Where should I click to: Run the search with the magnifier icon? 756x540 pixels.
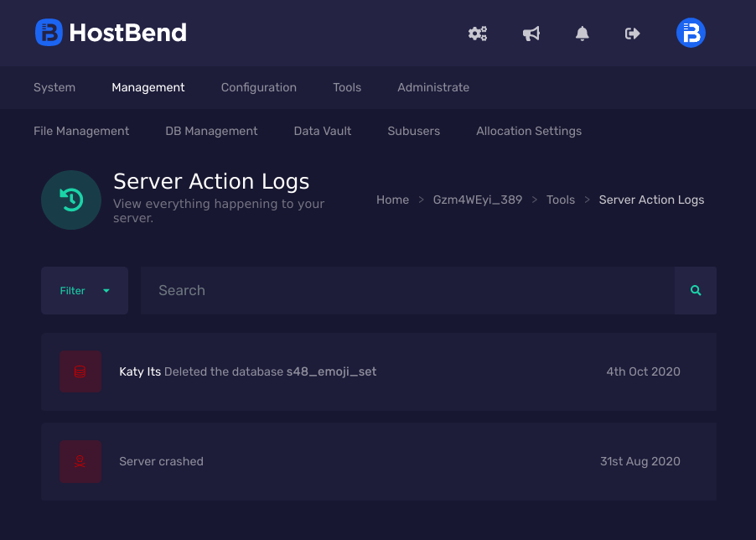coord(695,290)
